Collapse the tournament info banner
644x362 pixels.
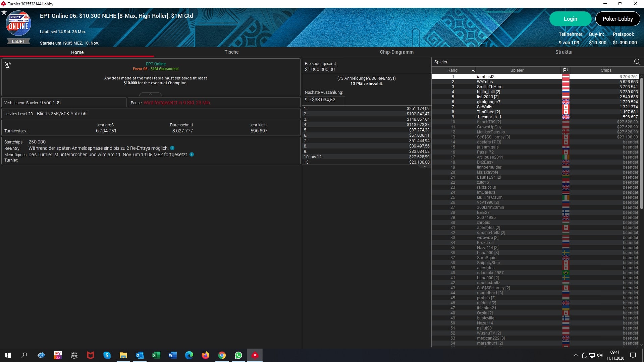click(151, 94)
